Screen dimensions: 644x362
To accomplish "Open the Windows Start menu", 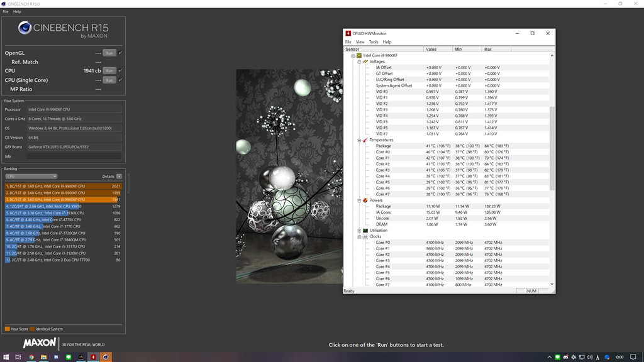I will (6, 357).
